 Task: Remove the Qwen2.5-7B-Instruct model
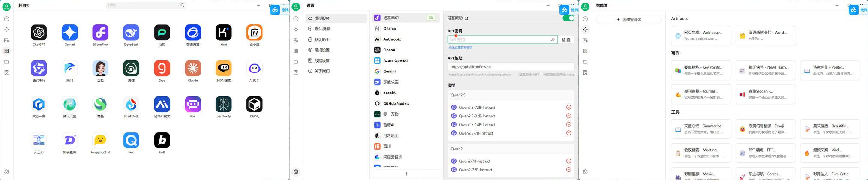point(568,133)
